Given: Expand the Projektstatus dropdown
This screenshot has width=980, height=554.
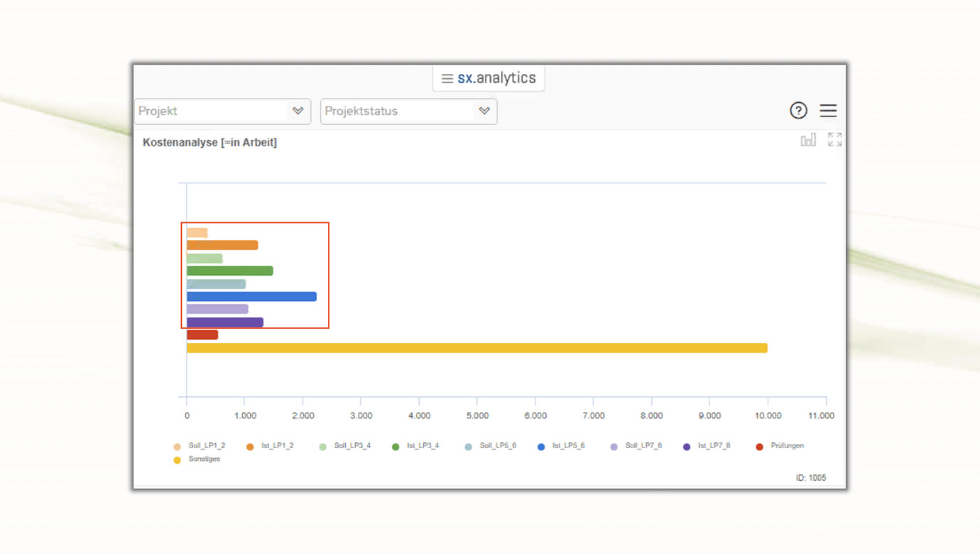Looking at the screenshot, I should coord(484,111).
